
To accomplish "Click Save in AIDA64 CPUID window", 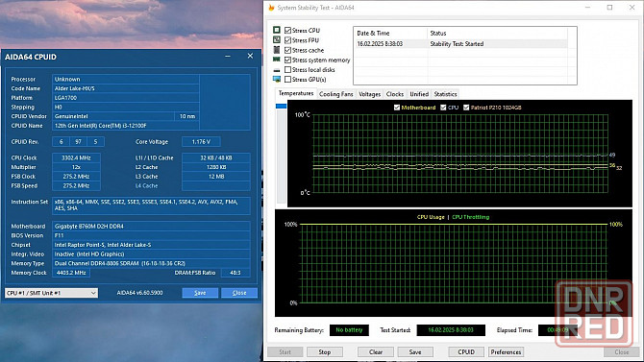I will [200, 293].
